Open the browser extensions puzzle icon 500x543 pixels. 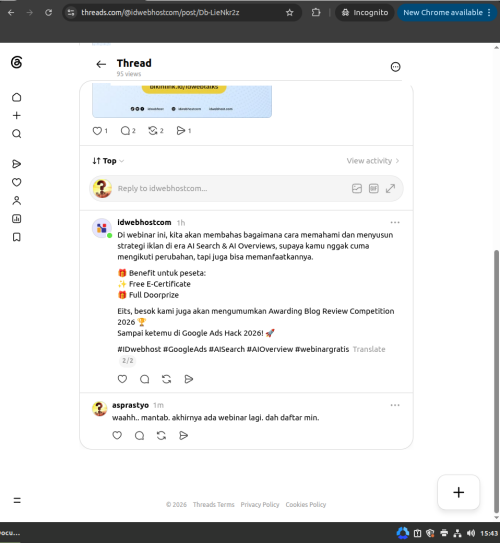[x=316, y=12]
